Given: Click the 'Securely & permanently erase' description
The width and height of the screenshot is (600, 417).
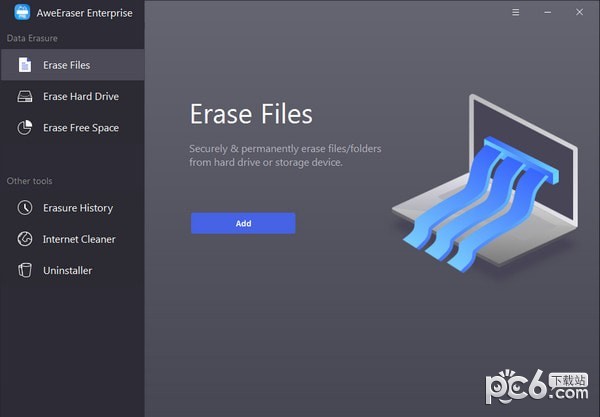Looking at the screenshot, I should pyautogui.click(x=285, y=155).
